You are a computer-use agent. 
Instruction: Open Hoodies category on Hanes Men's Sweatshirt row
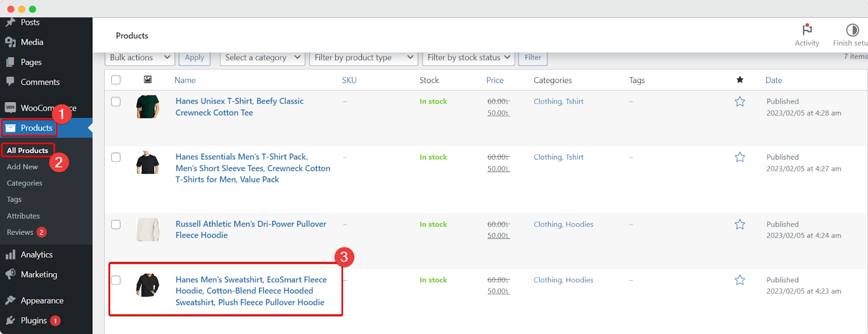579,280
